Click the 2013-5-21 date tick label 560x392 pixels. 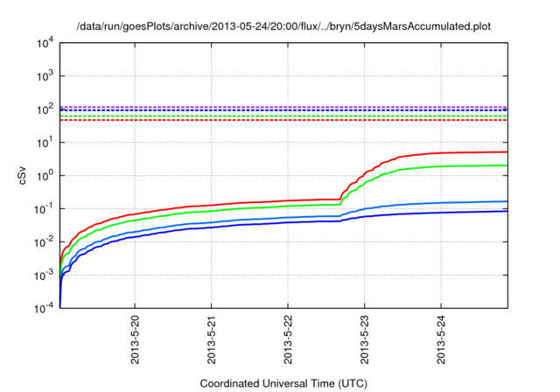pos(212,339)
